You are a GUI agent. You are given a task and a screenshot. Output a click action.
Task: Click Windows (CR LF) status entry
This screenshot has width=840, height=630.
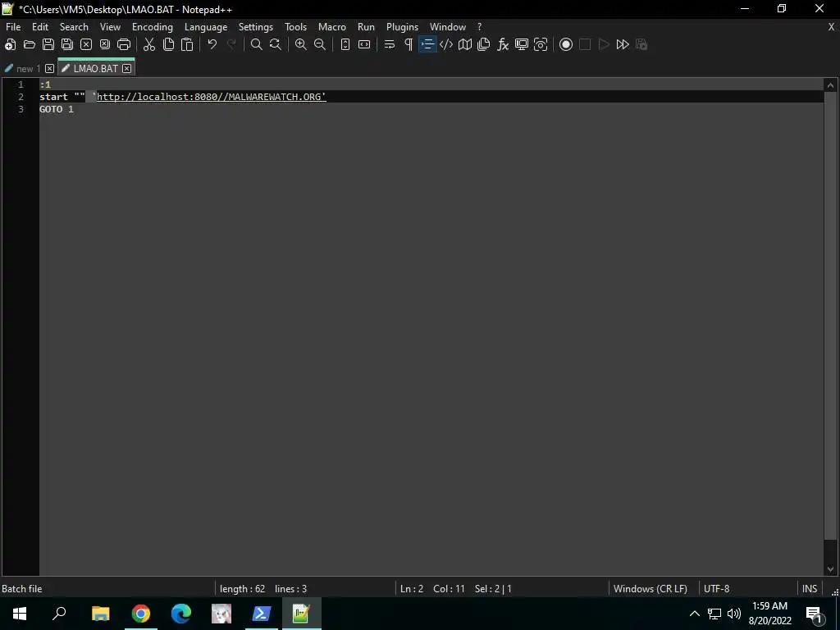click(651, 589)
